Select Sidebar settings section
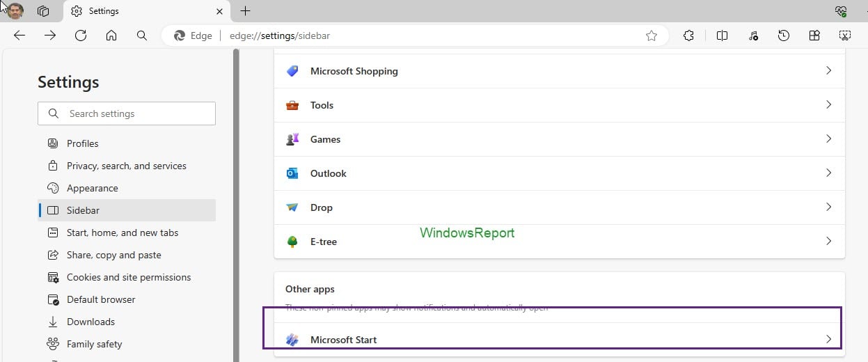Screen dimensions: 868x362 coord(127,210)
